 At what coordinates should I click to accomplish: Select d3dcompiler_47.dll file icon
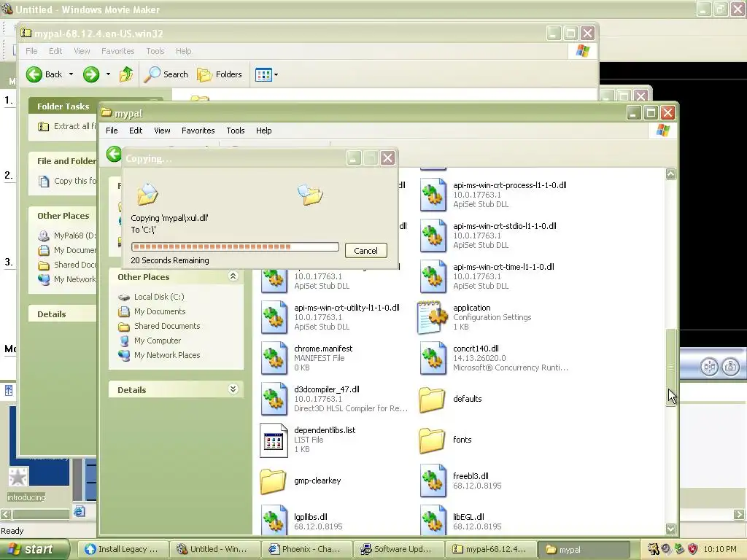tap(274, 399)
